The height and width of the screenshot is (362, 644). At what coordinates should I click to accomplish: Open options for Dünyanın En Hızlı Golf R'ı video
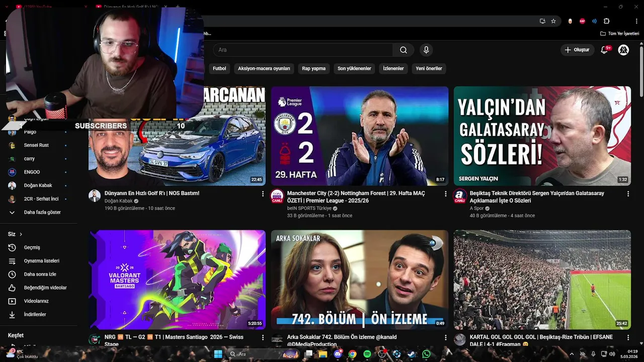(262, 194)
